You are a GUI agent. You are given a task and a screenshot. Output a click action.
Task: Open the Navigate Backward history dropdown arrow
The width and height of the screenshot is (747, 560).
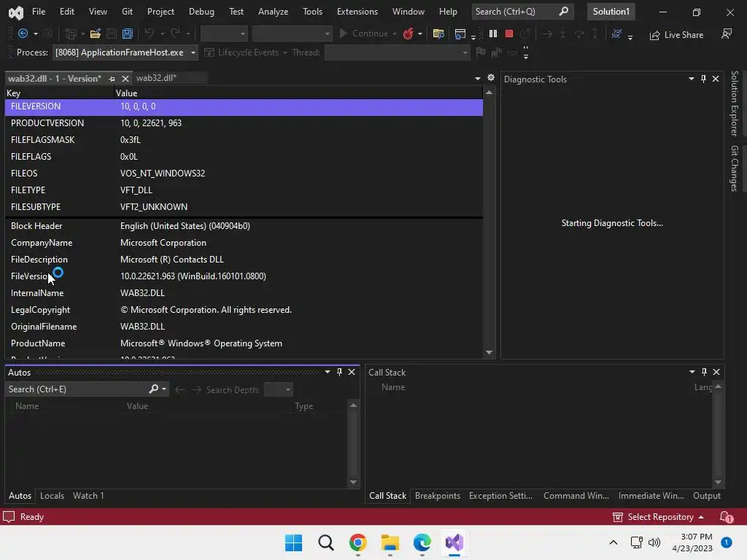(35, 34)
